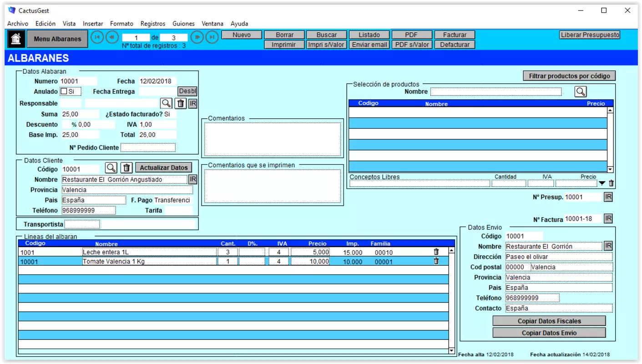Open the Vista menu
This screenshot has width=642, height=364.
[x=69, y=24]
